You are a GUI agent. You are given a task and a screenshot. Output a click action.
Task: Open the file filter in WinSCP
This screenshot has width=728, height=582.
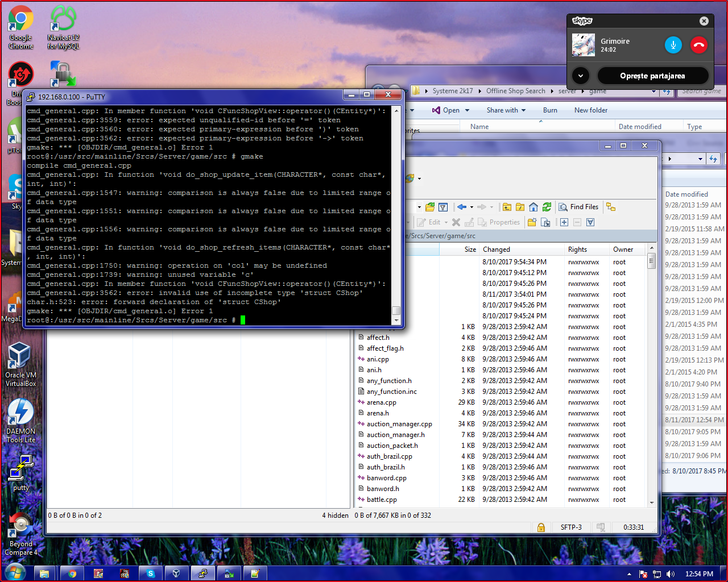[x=443, y=207]
